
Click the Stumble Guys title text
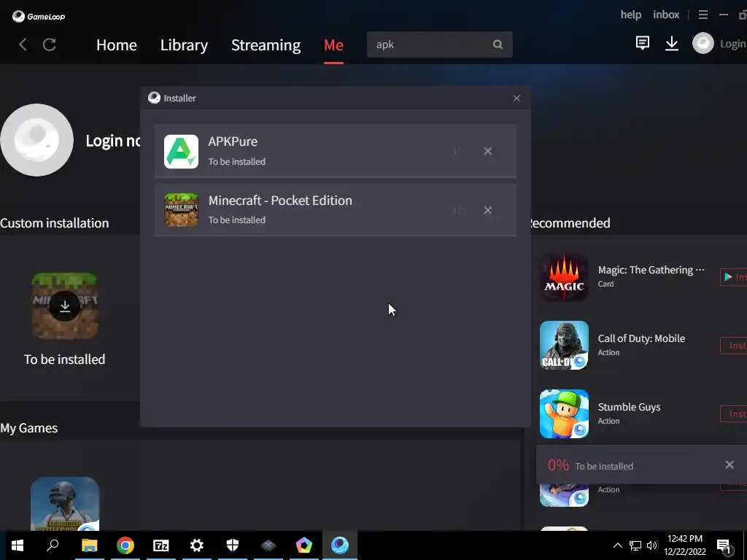point(629,407)
